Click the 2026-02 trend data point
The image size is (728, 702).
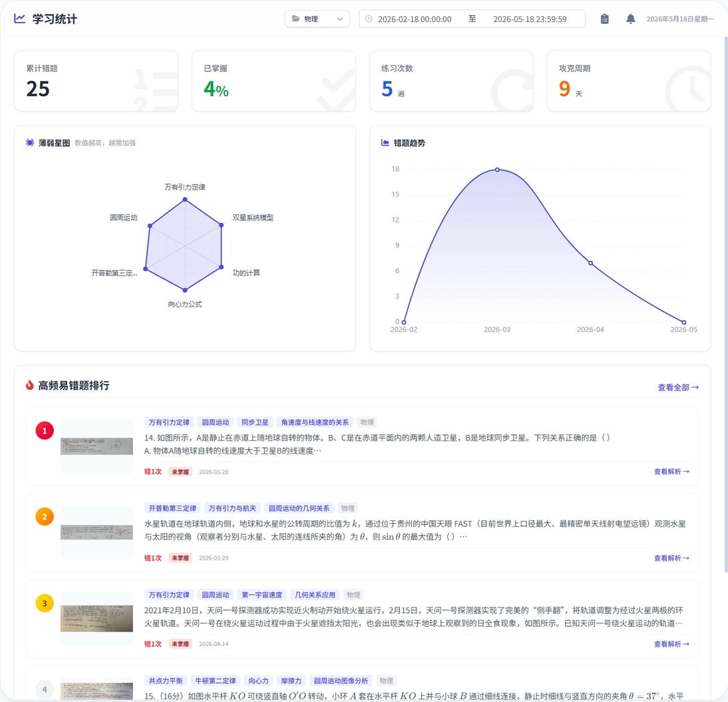click(404, 322)
